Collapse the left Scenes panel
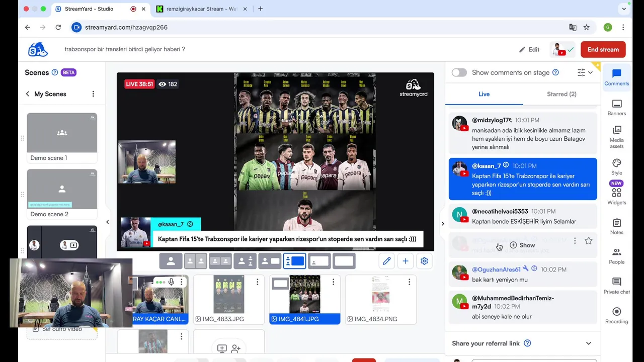This screenshot has width=644, height=362. click(107, 222)
